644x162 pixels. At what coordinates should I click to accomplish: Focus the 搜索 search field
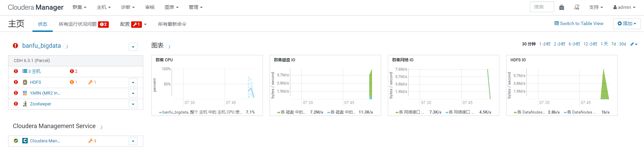coord(542,7)
